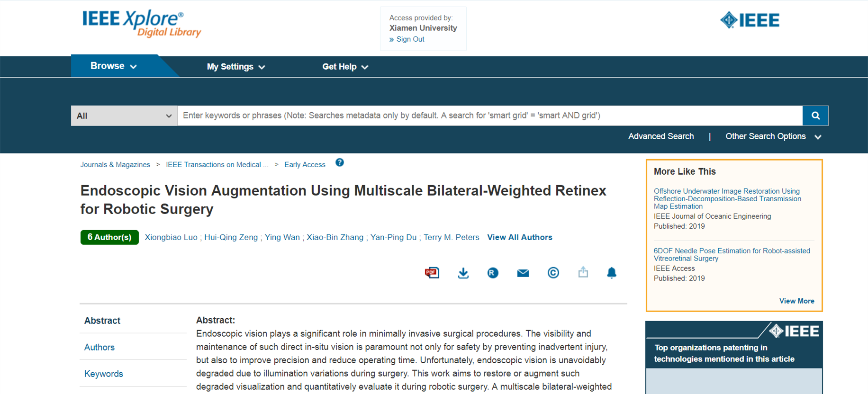
Task: Open the Advanced Search link
Action: pos(660,136)
